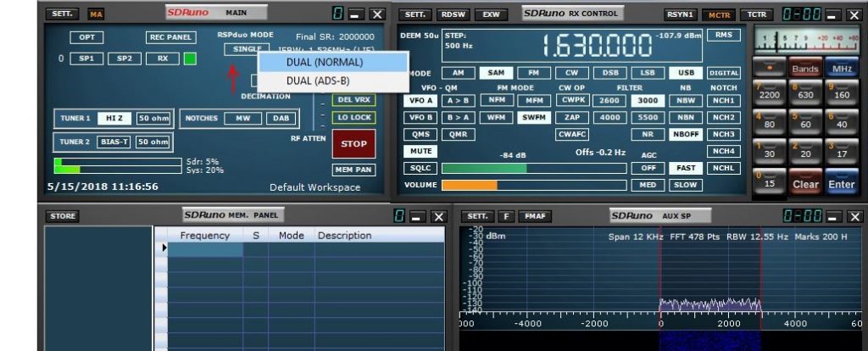
Task: Enable BIAS-T on Tuner 2
Action: click(x=114, y=142)
